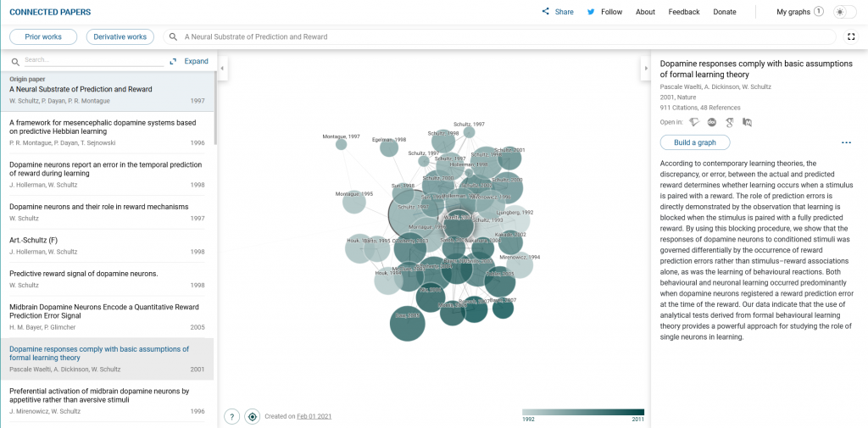Screen dimensions: 868x428
Task: Click the Share icon in header
Action: tap(546, 12)
